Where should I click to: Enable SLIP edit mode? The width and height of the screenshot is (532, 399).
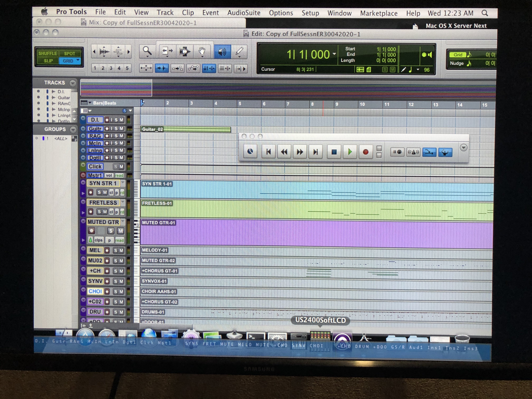48,61
